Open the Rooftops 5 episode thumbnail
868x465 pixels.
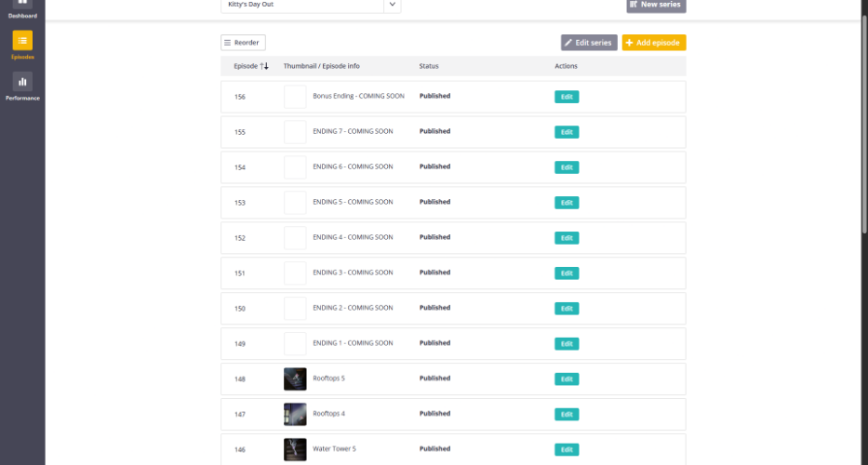(295, 379)
